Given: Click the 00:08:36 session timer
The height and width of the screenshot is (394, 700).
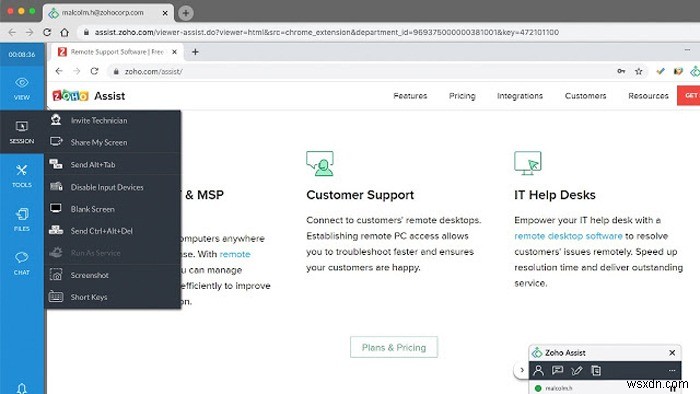Looking at the screenshot, I should (22, 54).
